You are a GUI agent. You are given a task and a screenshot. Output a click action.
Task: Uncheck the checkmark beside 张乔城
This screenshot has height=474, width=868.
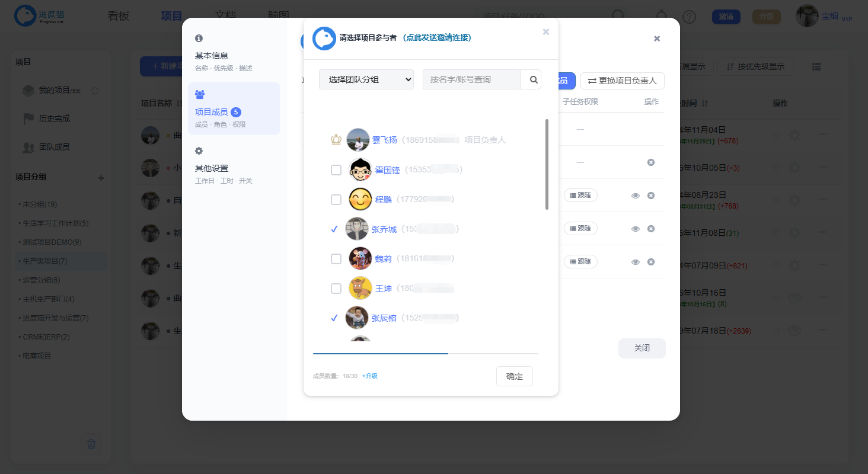tap(334, 229)
